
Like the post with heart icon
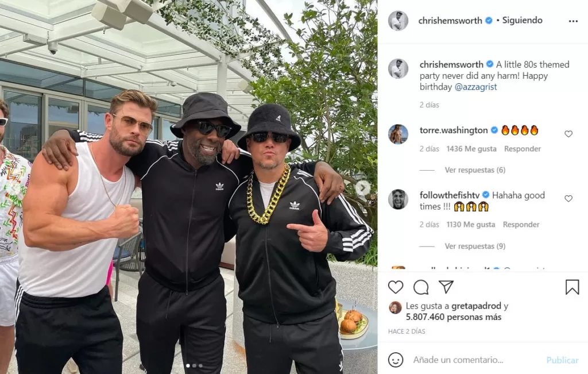pyautogui.click(x=395, y=287)
